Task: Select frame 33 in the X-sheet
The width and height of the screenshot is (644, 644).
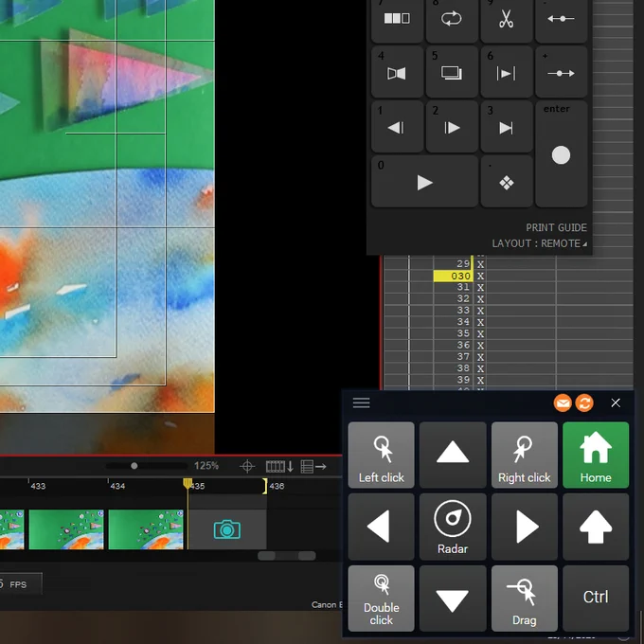Action: (463, 310)
